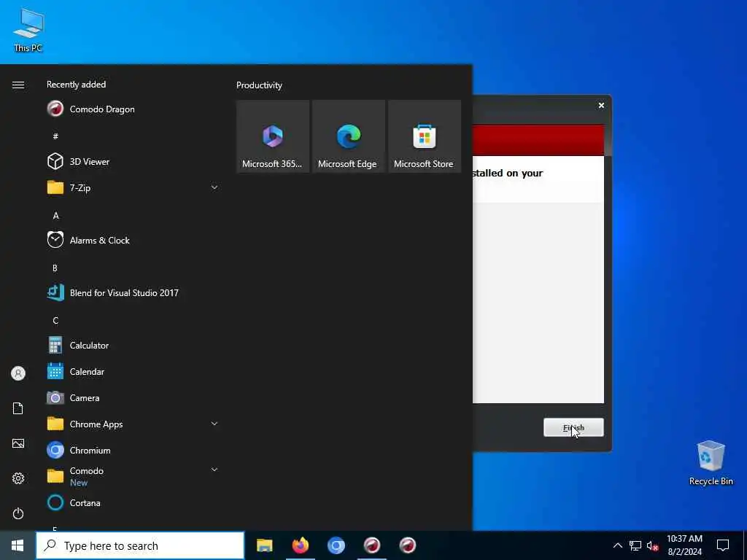Select This PC desktop icon
The image size is (747, 560).
pyautogui.click(x=28, y=30)
